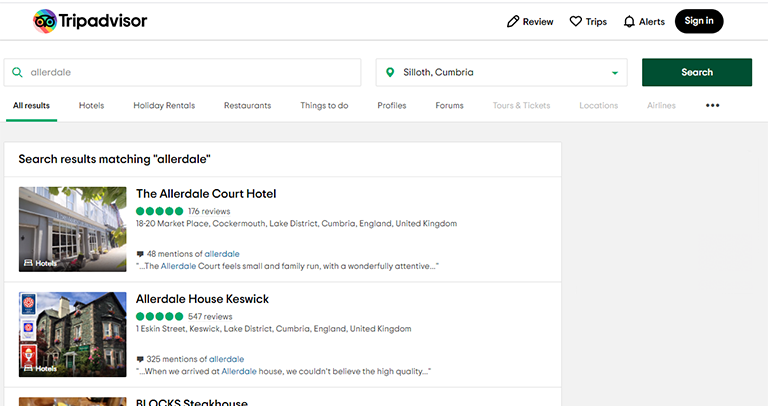
Task: Expand the Silloth, Cumbria location dropdown arrow
Action: click(x=615, y=72)
